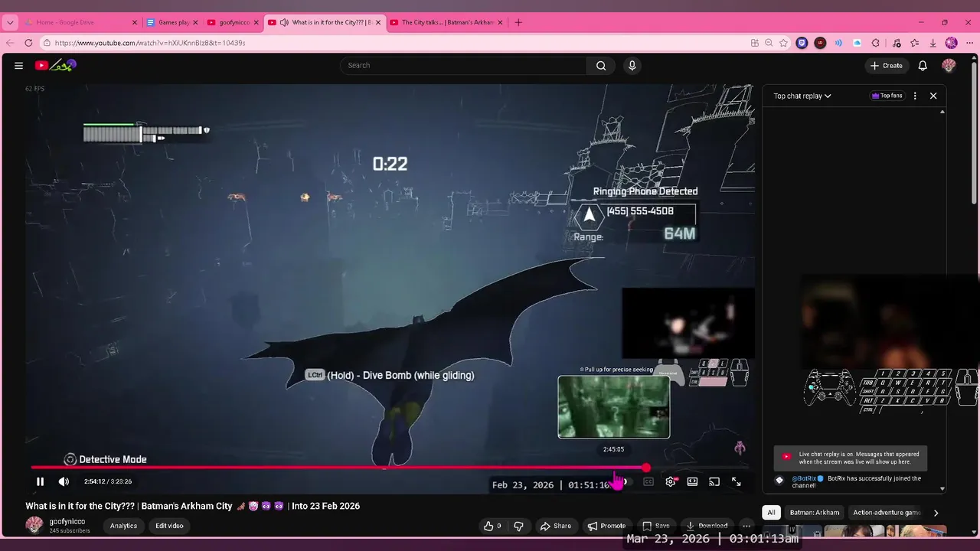Open channel Analytics
Viewport: 980px width, 551px height.
[123, 526]
